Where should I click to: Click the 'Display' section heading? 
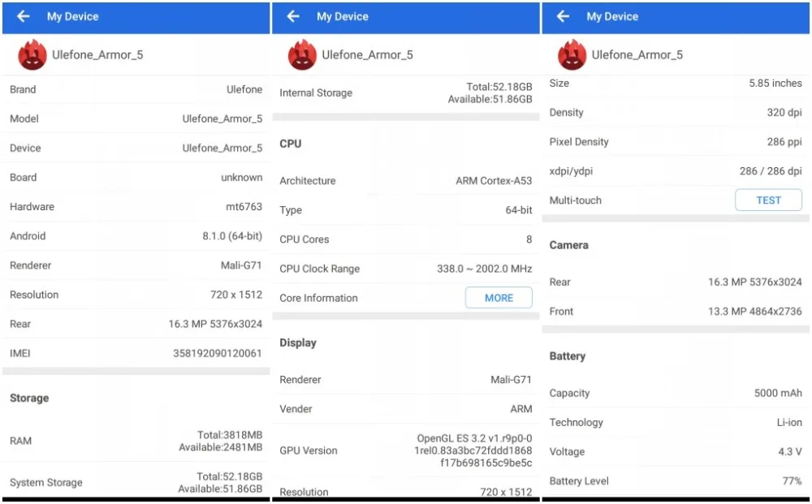[298, 342]
